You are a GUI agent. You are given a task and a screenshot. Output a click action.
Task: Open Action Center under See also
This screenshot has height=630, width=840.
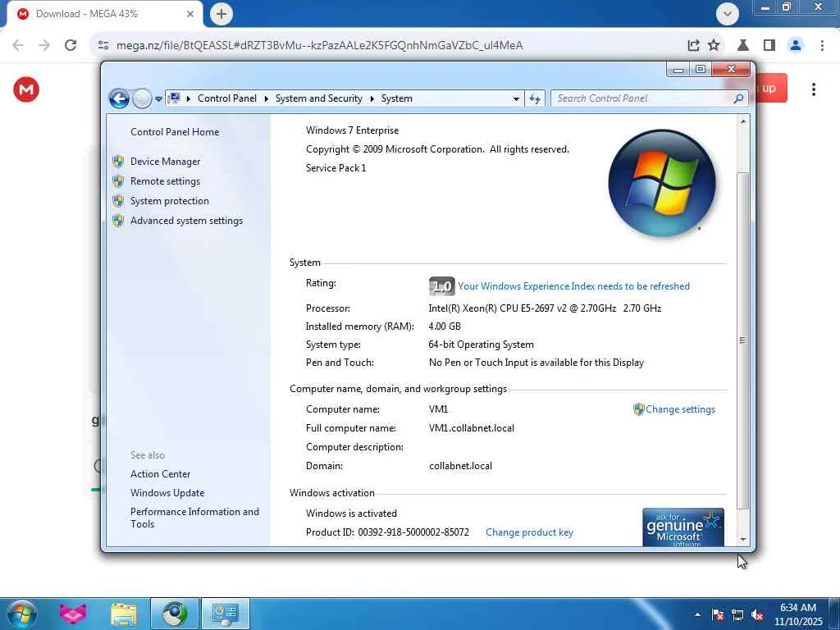coord(160,474)
